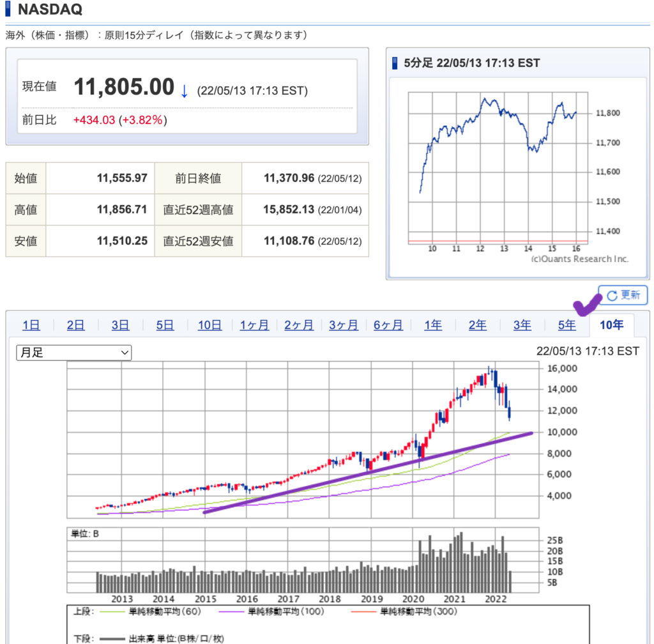Viewport: 654px width, 644px height.
Task: Click the volume bar chart
Action: [303, 560]
